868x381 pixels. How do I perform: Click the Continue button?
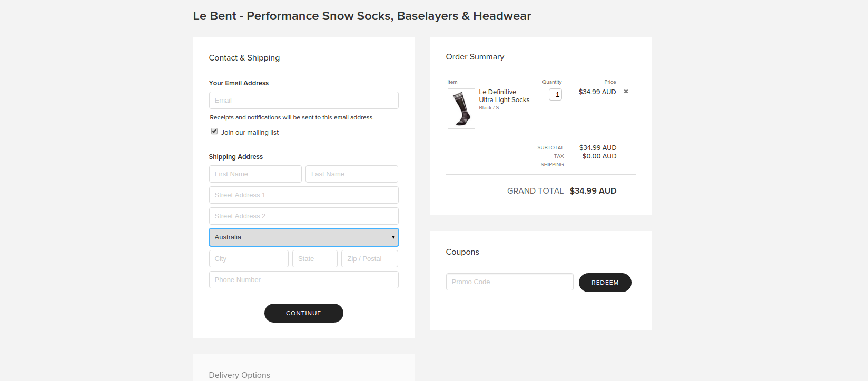click(303, 313)
